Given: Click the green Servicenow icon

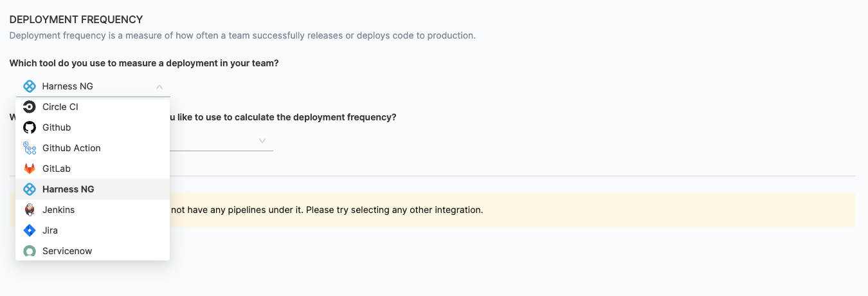Looking at the screenshot, I should [x=29, y=251].
